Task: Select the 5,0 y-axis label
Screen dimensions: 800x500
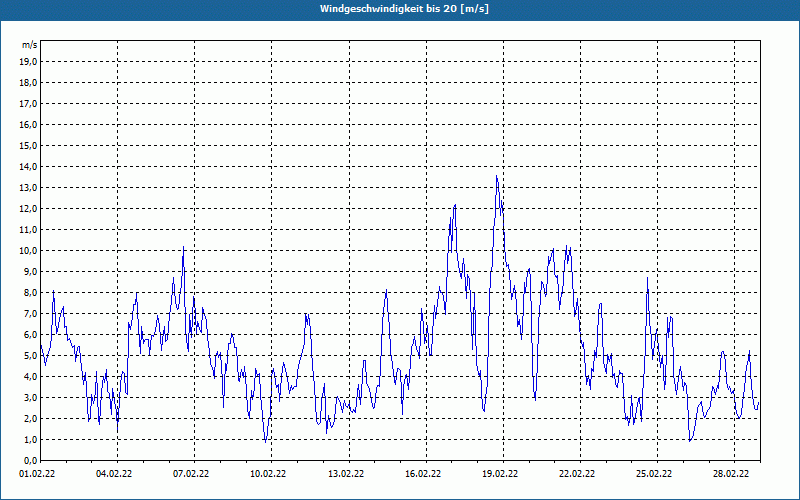Action: click(30, 356)
